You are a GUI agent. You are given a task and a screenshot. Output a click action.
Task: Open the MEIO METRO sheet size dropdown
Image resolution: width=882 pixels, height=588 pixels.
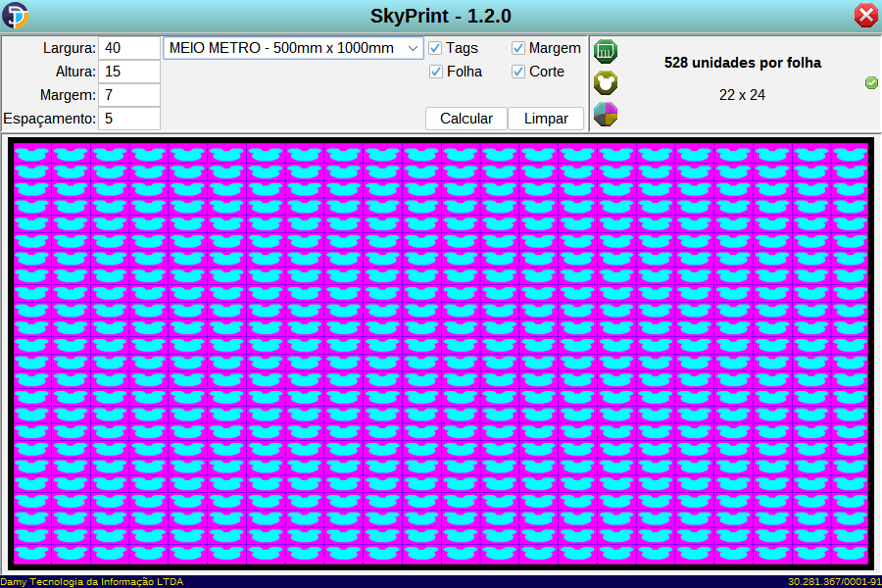[293, 48]
